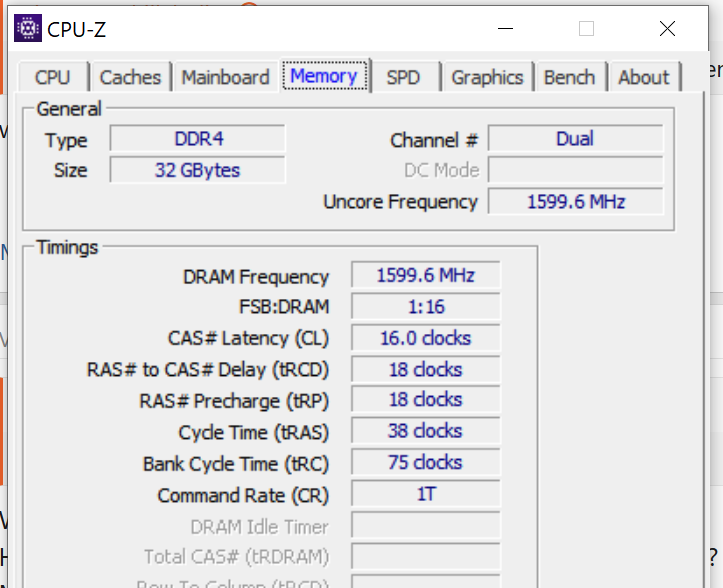Select Cycle Time tRAS value 38 clocks
This screenshot has height=588, width=723.
(426, 431)
